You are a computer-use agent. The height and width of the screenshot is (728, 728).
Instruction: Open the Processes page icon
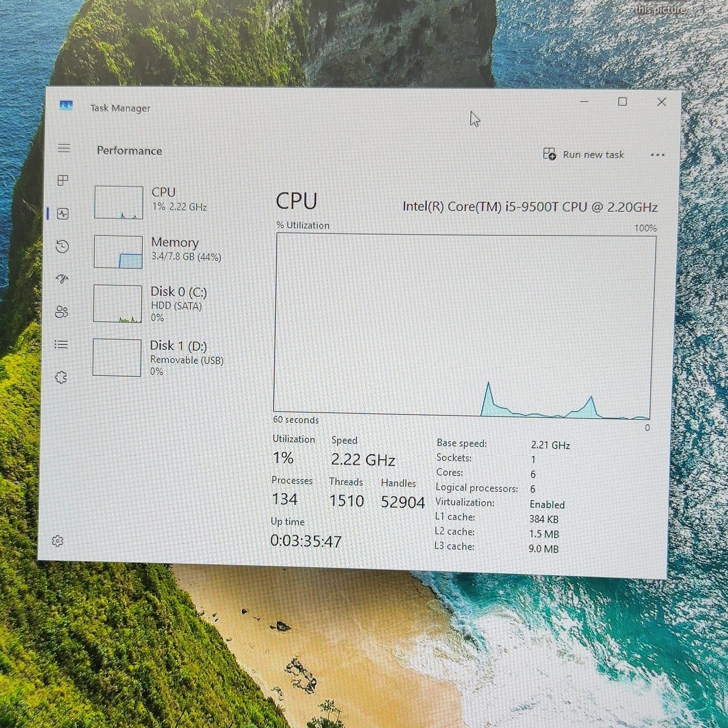click(x=63, y=180)
